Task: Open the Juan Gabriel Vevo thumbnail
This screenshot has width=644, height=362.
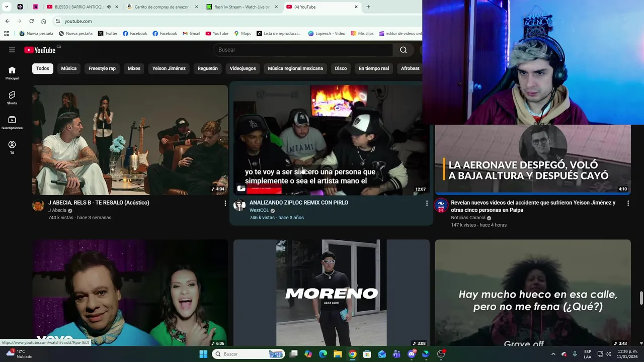Action: (x=130, y=293)
